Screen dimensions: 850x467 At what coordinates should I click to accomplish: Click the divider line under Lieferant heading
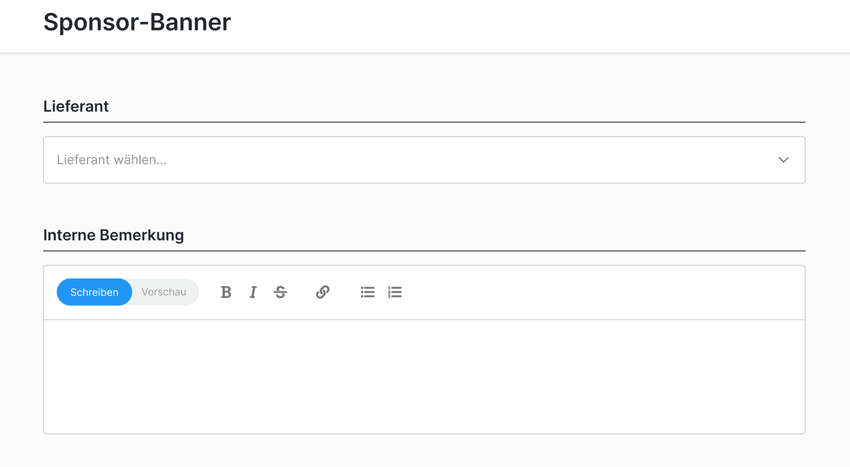pyautogui.click(x=424, y=122)
